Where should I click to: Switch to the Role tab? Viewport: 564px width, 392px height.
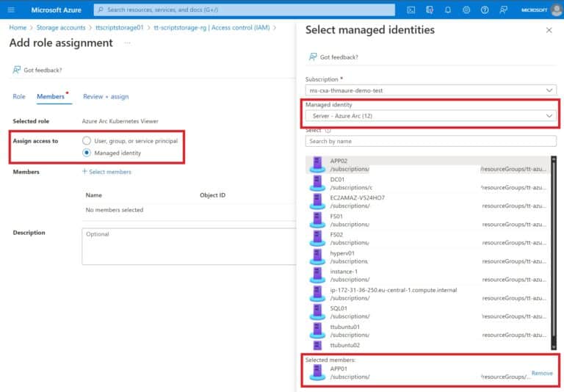[x=19, y=96]
